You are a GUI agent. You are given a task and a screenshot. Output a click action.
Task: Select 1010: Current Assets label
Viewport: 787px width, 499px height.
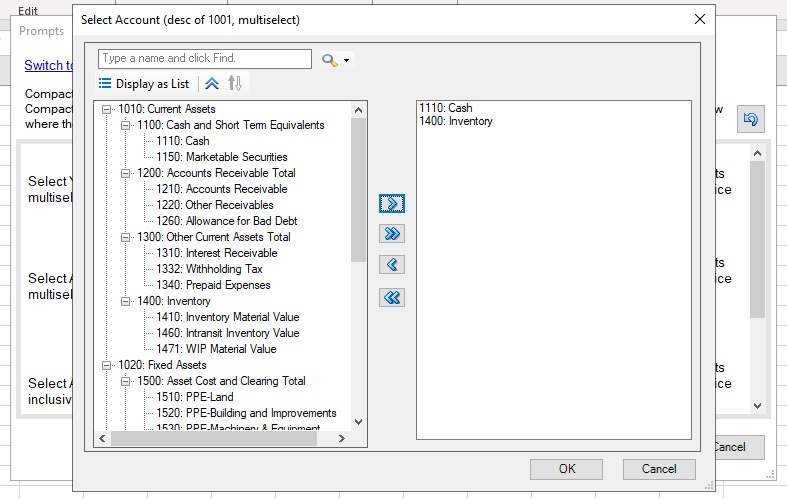(167, 109)
